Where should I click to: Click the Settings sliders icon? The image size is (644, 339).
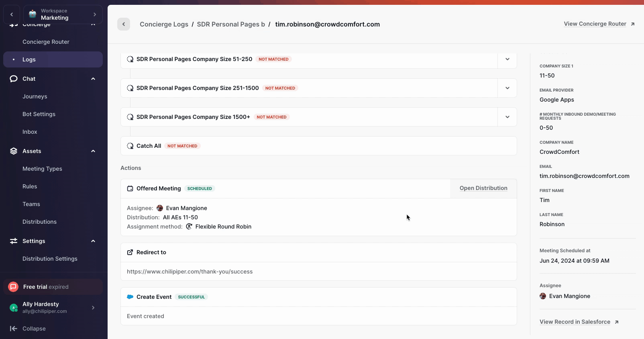14,241
